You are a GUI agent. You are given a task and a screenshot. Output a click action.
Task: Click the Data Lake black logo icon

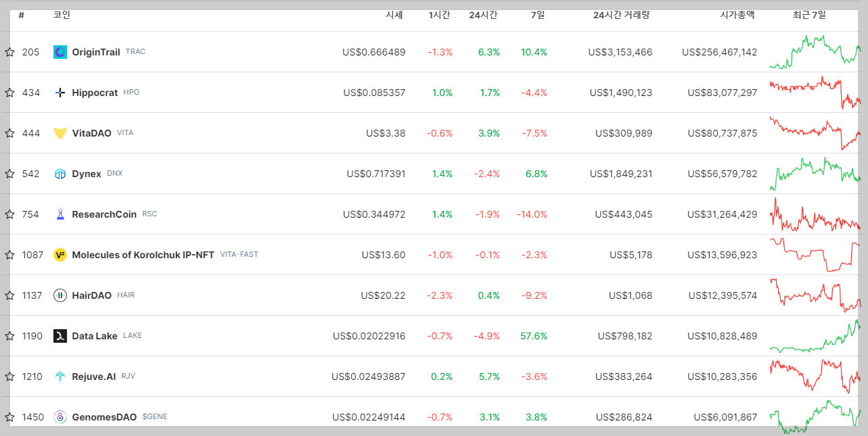[60, 336]
